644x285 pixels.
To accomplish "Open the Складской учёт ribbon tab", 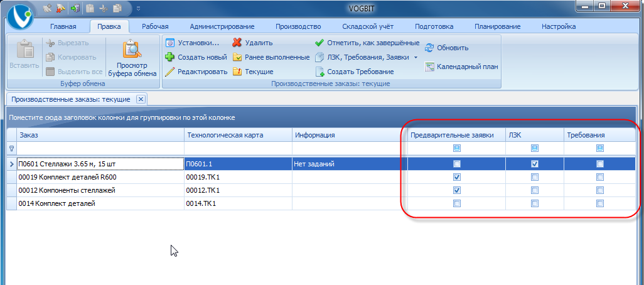I will pos(368,26).
